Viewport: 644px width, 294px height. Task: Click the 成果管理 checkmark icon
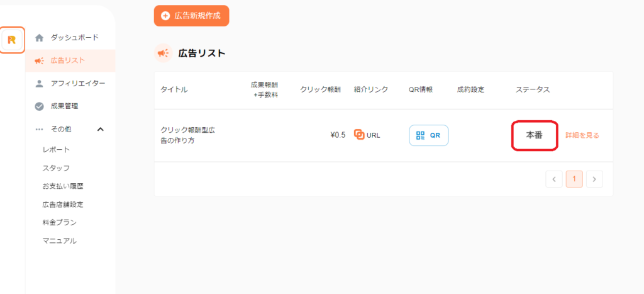coord(39,106)
